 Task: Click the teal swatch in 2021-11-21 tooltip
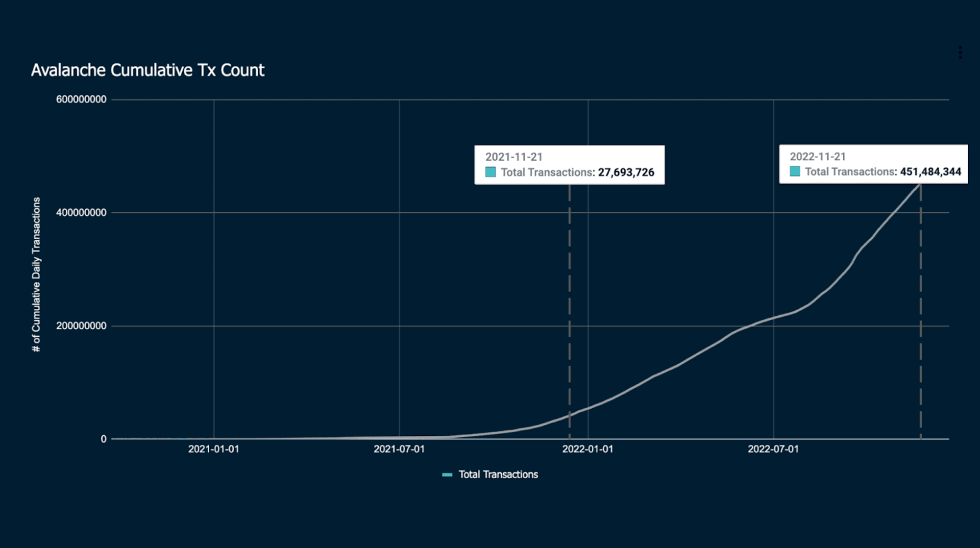[x=490, y=172]
